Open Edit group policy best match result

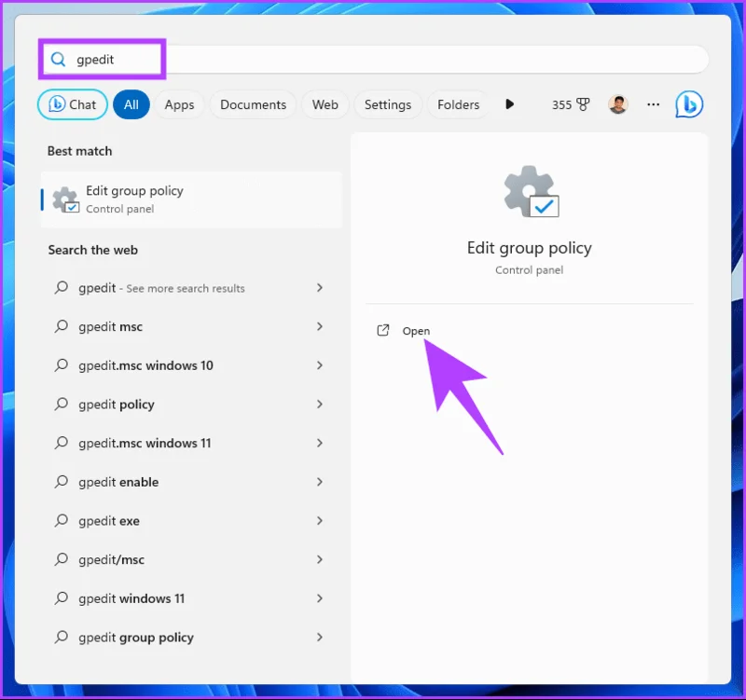[x=192, y=199]
